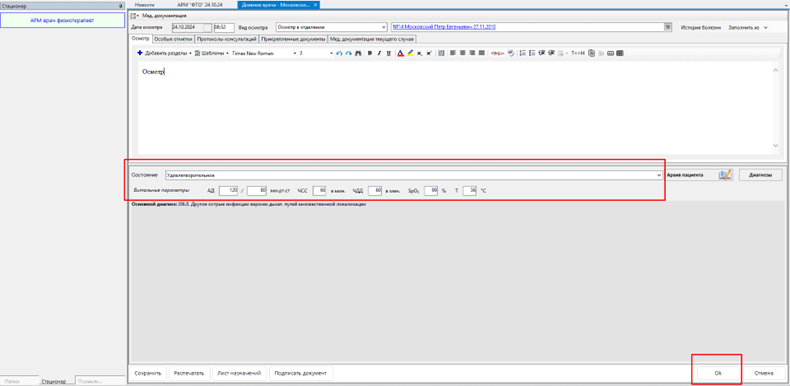
Task: Toggle bold formatting
Action: 370,53
